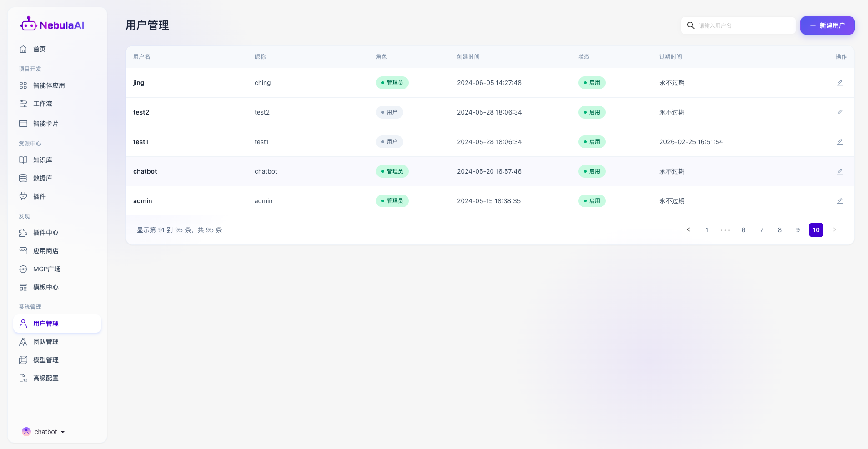
Task: Open 知识库 from the sidebar
Action: (x=42, y=160)
